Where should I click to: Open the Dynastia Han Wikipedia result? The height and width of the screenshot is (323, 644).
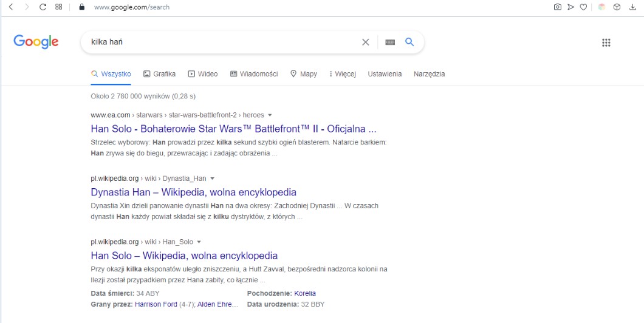pyautogui.click(x=193, y=192)
